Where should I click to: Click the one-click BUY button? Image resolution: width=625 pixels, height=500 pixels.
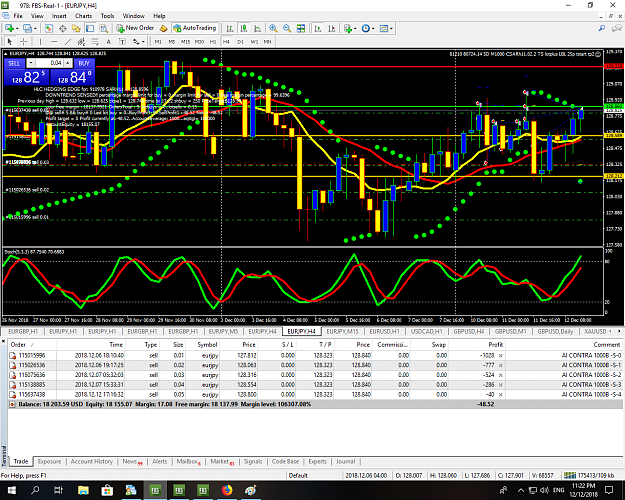tap(84, 63)
